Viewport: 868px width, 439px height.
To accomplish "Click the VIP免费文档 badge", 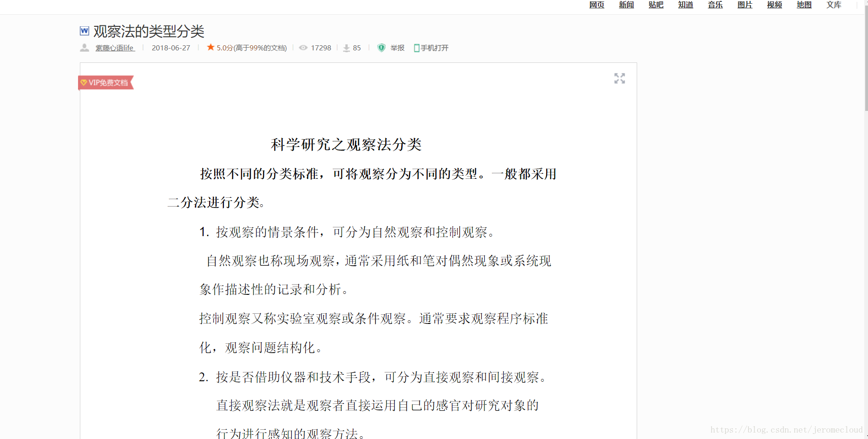I will pyautogui.click(x=106, y=83).
